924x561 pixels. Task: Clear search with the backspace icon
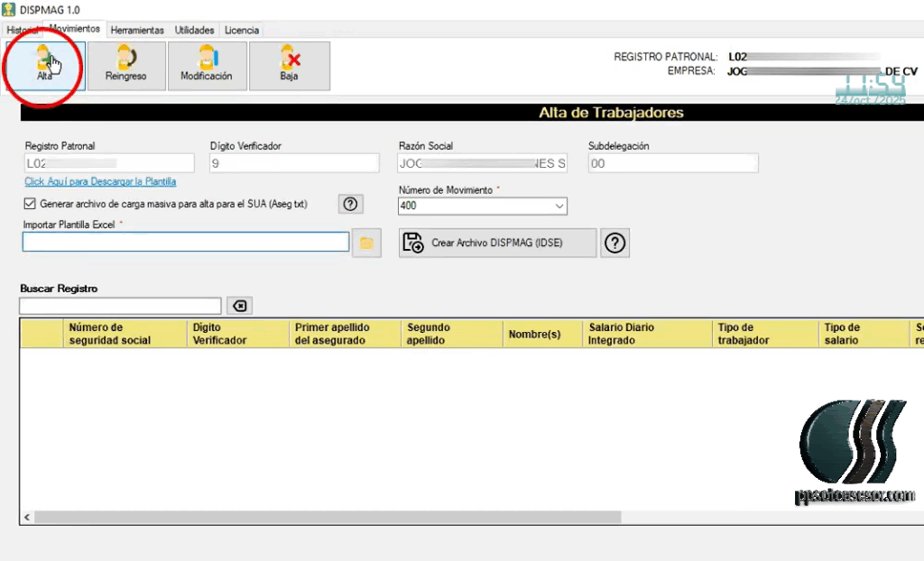click(x=239, y=307)
